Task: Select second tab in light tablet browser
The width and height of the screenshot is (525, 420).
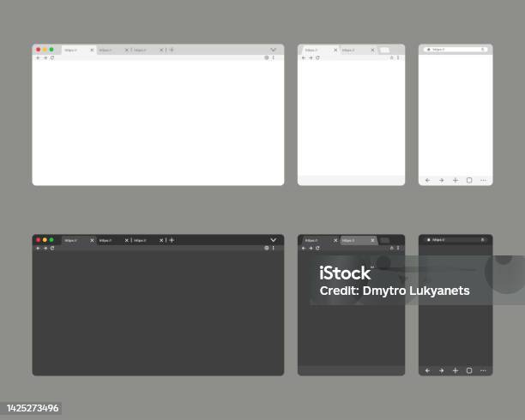Action: pos(359,51)
